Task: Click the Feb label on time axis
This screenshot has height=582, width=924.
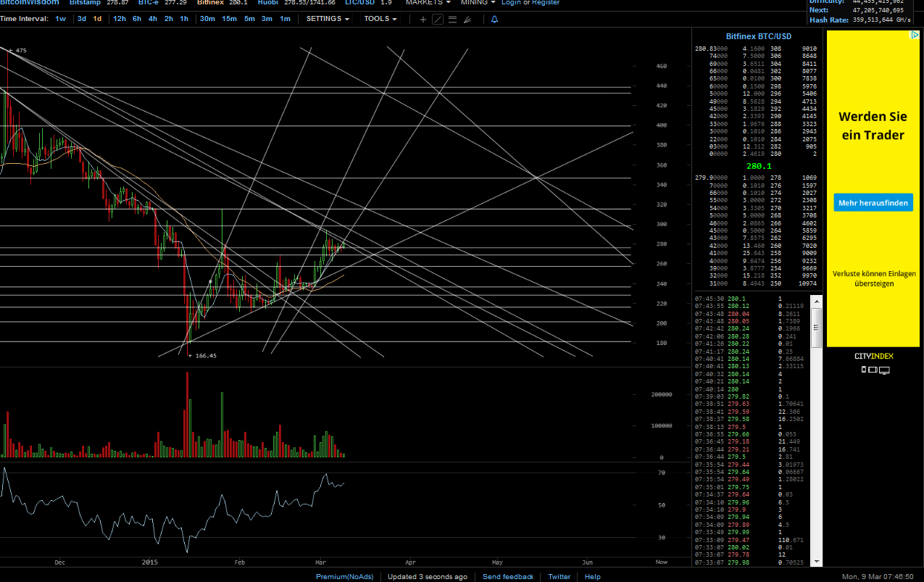Action: click(x=240, y=562)
